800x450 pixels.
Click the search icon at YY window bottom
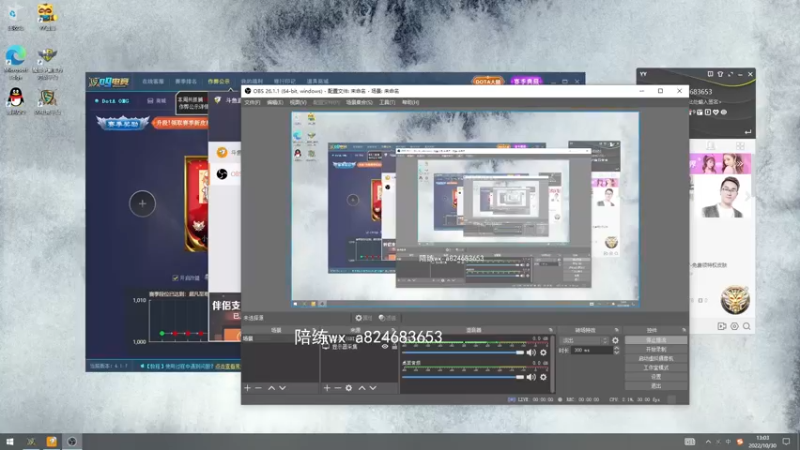[x=747, y=327]
